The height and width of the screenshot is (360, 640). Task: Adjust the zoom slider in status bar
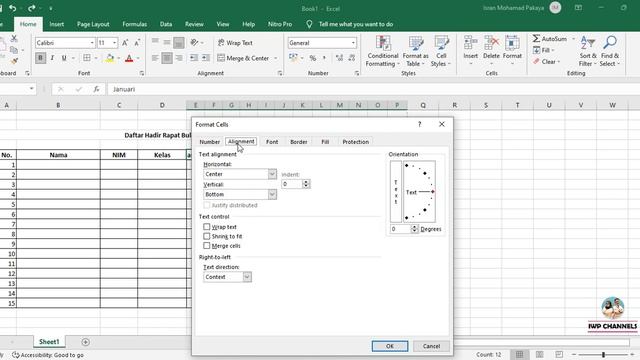click(x=603, y=354)
